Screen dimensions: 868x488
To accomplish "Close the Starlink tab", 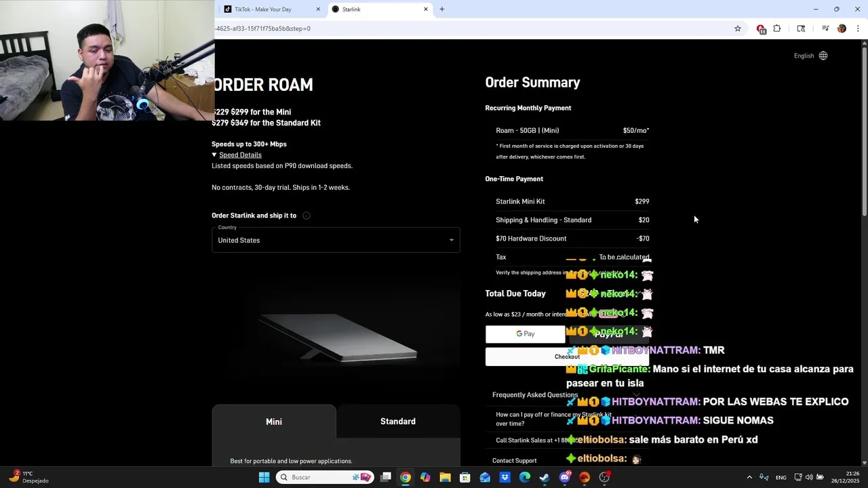I will (426, 9).
